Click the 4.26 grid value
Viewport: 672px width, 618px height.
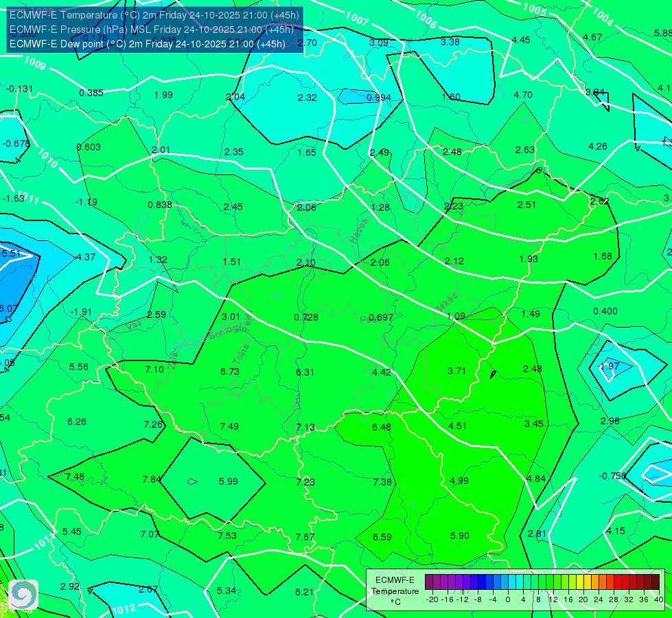tap(598, 146)
